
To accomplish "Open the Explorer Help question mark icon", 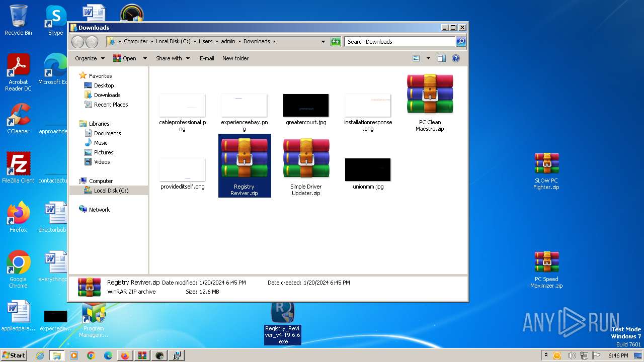I will point(456,58).
